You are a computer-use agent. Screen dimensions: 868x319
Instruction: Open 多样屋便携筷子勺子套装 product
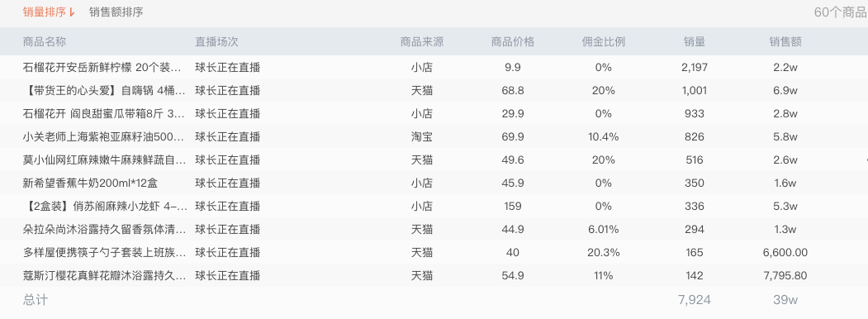point(105,253)
